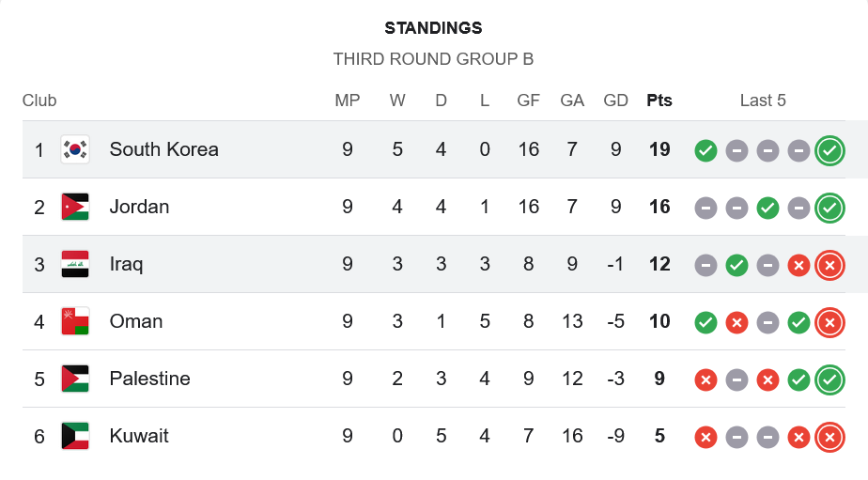Open the South Korea team name

pos(163,149)
